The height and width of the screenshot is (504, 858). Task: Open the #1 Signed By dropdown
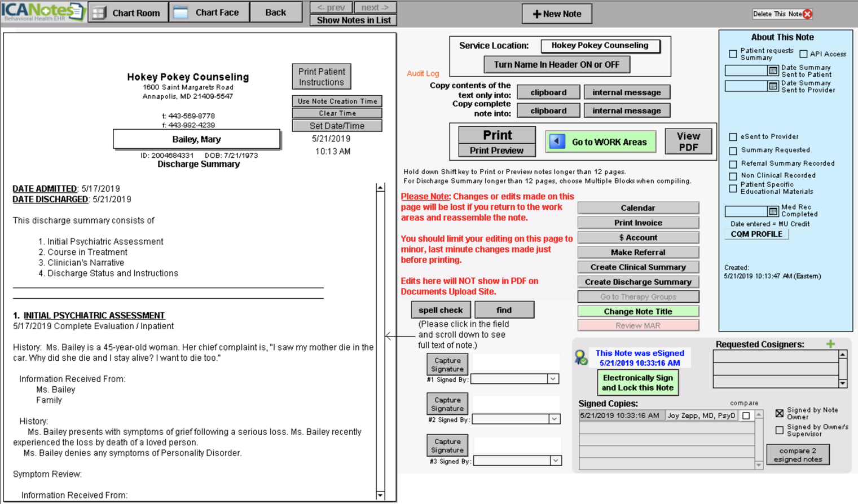[553, 379]
